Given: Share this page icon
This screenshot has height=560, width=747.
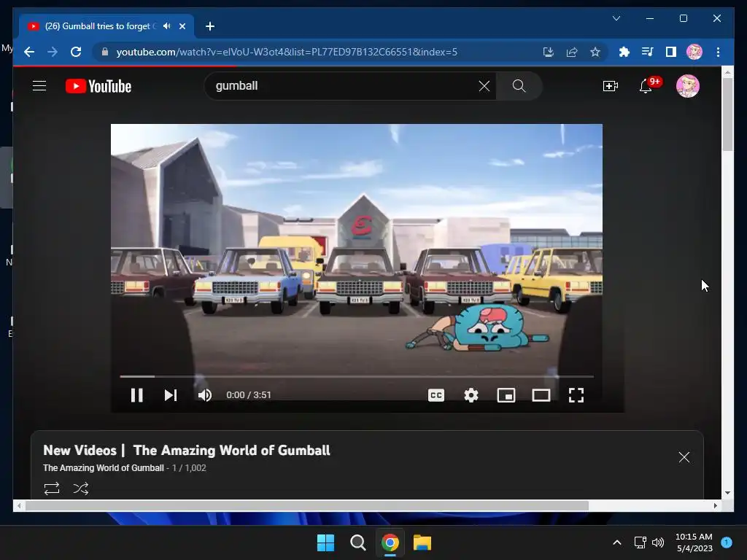Looking at the screenshot, I should pos(572,52).
